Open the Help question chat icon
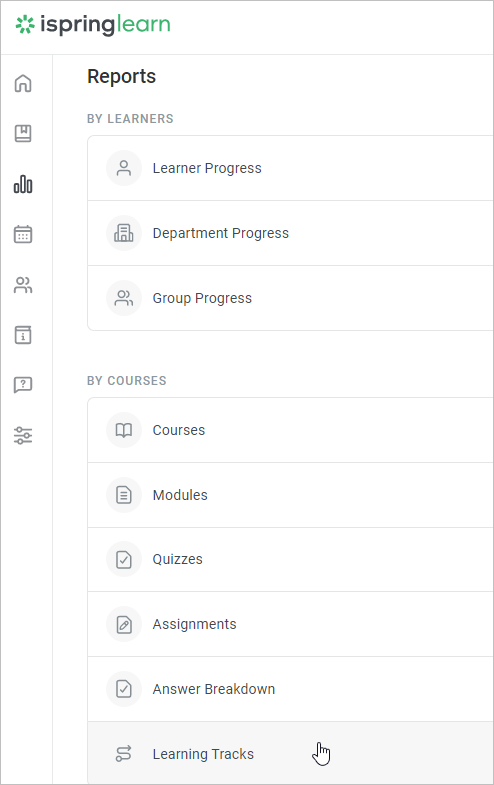The height and width of the screenshot is (785, 494). pos(23,385)
